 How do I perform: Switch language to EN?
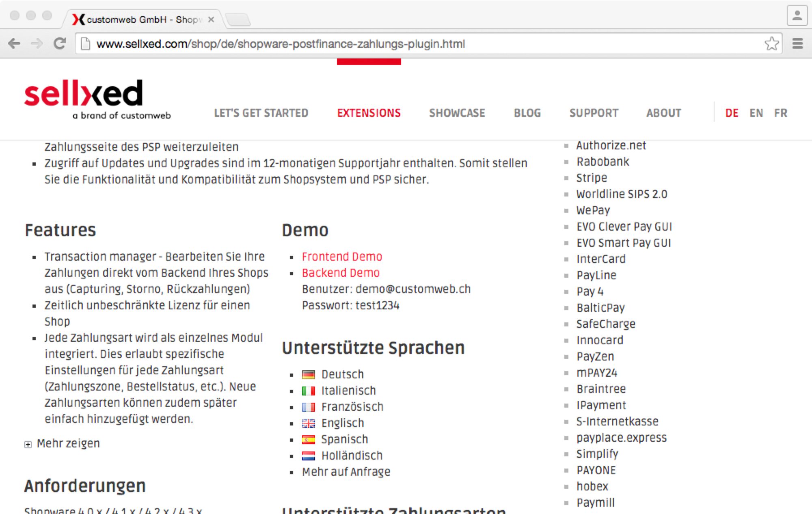pyautogui.click(x=756, y=113)
